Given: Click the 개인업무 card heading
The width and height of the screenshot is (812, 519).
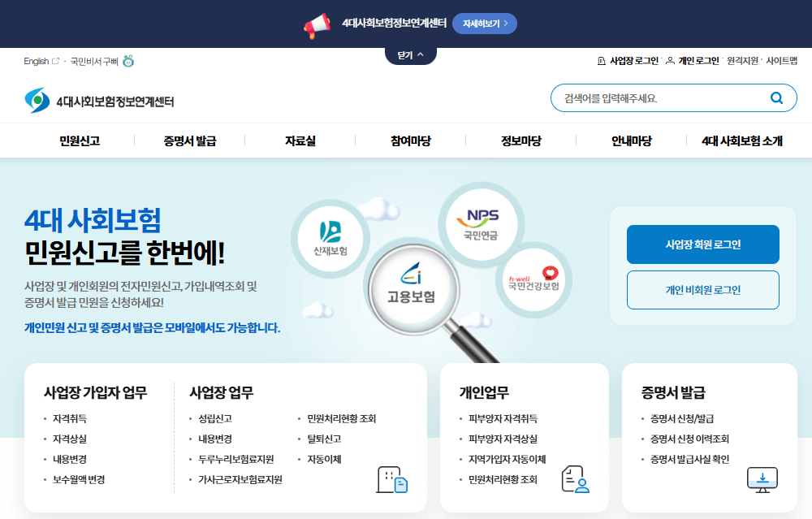Looking at the screenshot, I should tap(484, 392).
